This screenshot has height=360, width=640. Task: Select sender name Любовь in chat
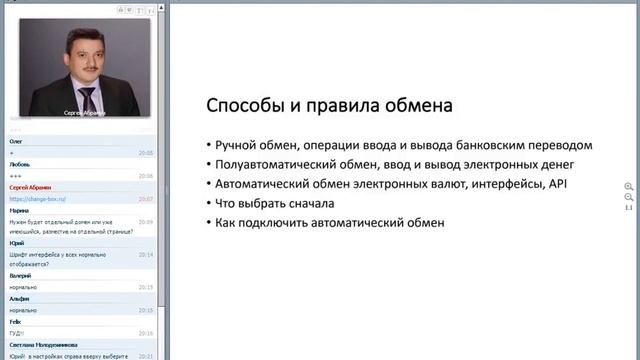20,164
